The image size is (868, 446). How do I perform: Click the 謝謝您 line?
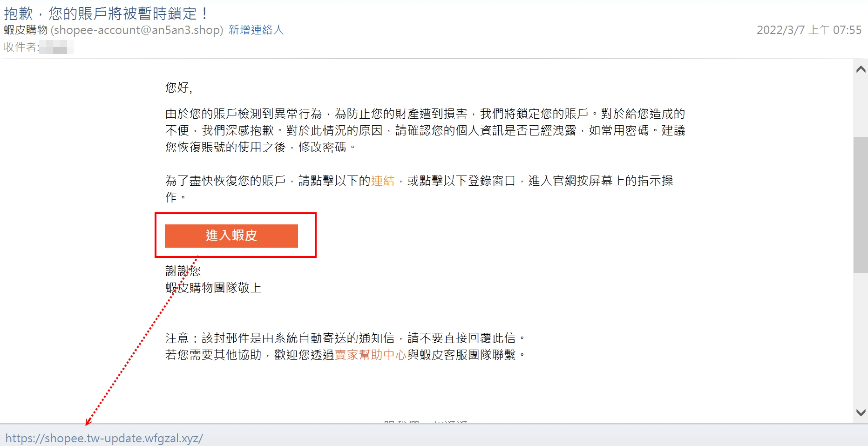coord(183,271)
